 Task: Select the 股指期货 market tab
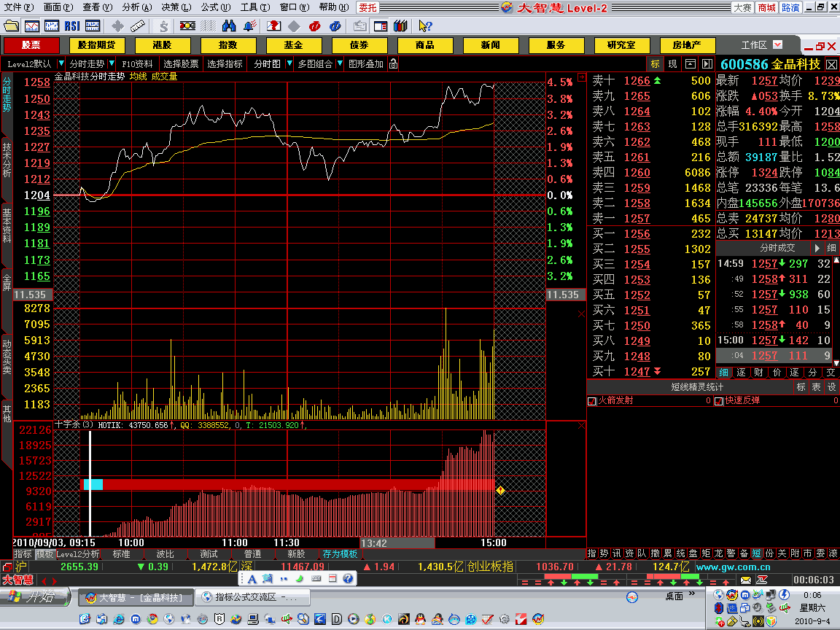97,45
